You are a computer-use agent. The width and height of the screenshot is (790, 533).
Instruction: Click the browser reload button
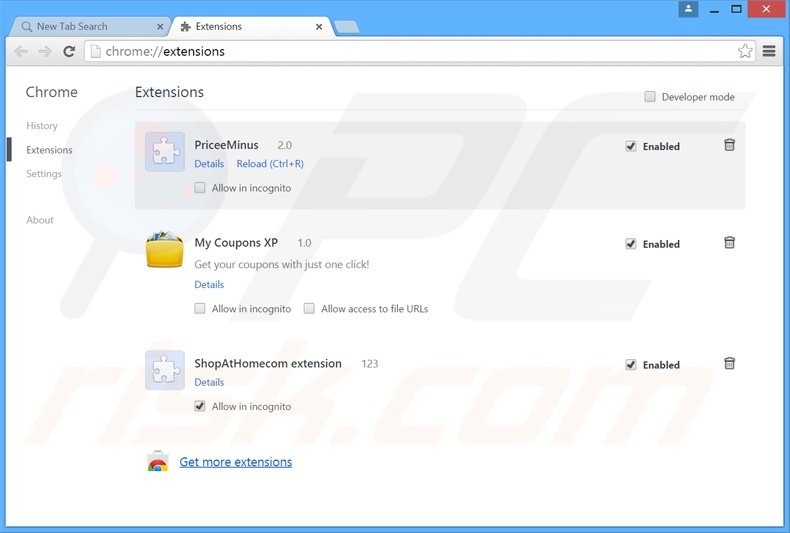click(x=69, y=51)
